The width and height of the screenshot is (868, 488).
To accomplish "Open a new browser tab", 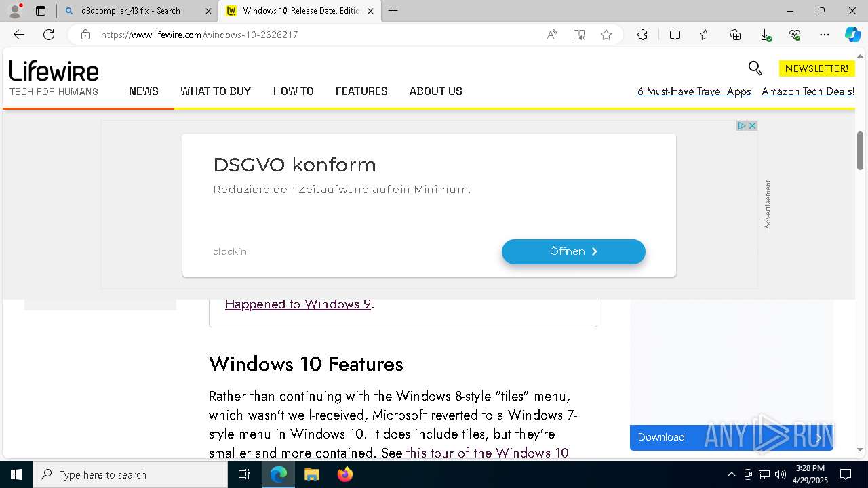I will click(x=393, y=11).
